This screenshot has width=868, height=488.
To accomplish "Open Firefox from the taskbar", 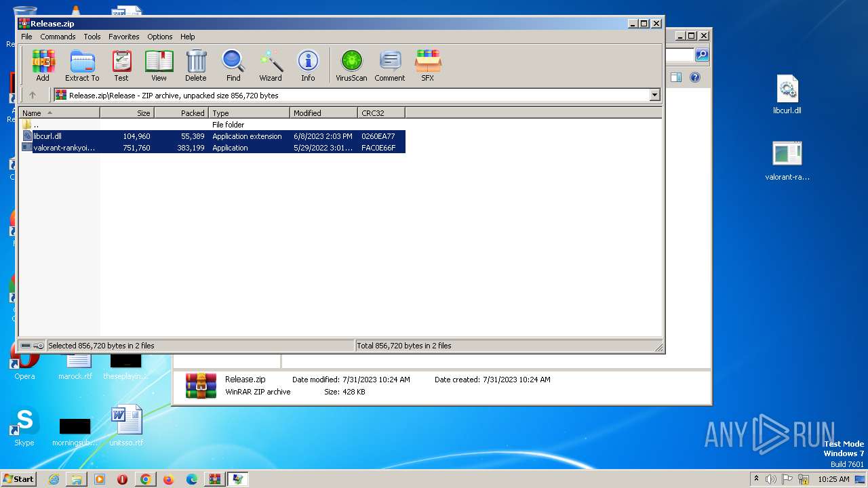I will 168,479.
